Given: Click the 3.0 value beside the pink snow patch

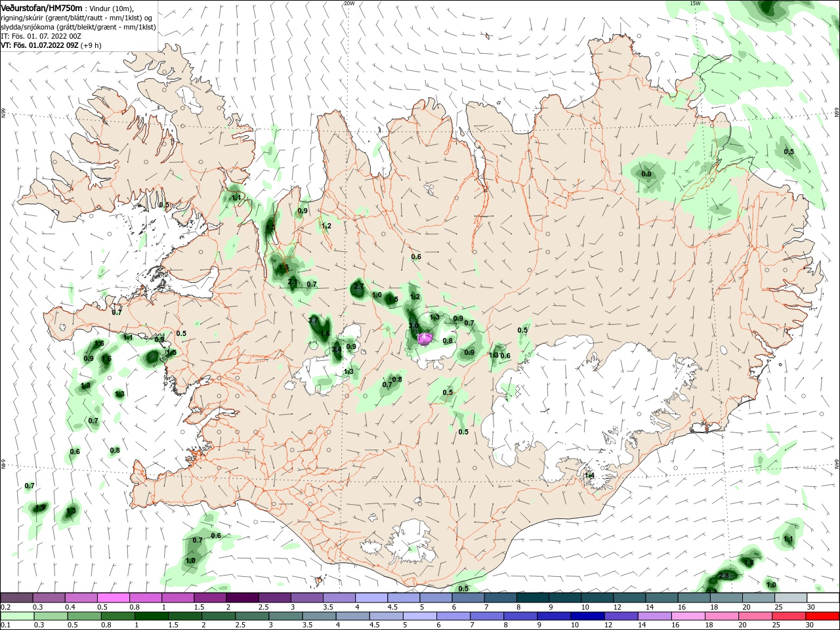Looking at the screenshot, I should click(x=413, y=325).
